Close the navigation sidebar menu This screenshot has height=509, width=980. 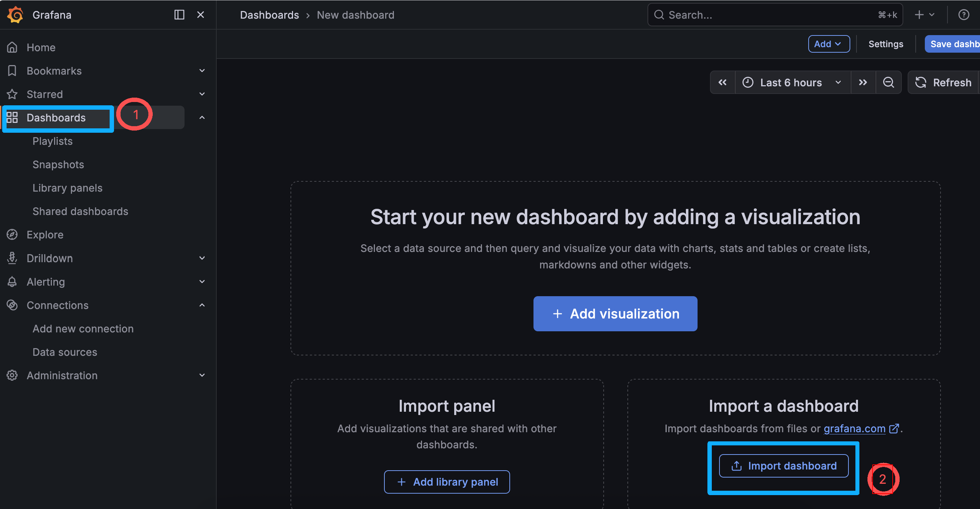201,15
